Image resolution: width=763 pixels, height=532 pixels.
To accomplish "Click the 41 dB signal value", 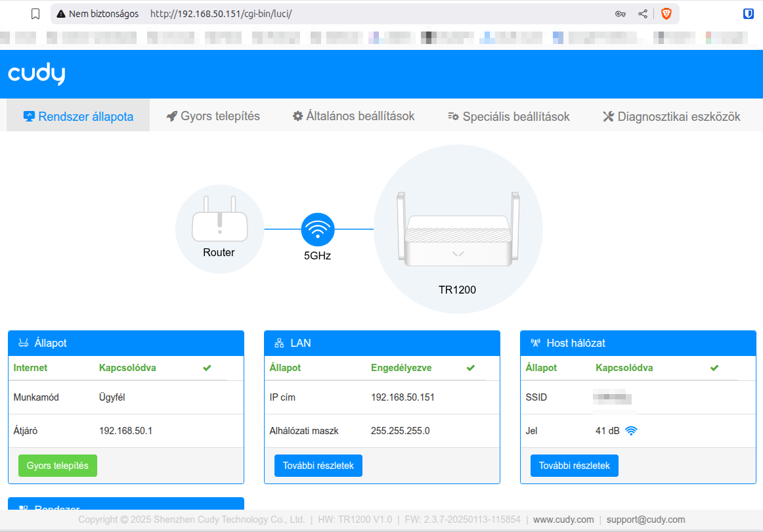I will (x=607, y=431).
